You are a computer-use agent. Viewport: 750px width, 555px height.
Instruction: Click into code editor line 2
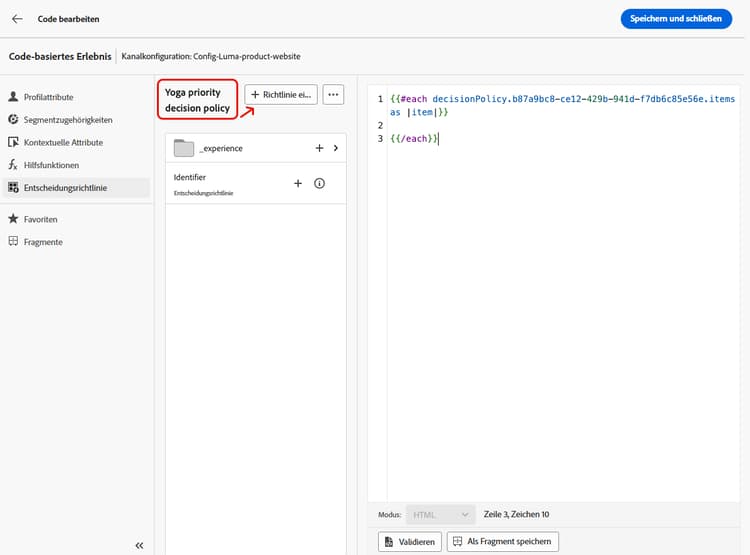tap(560, 125)
